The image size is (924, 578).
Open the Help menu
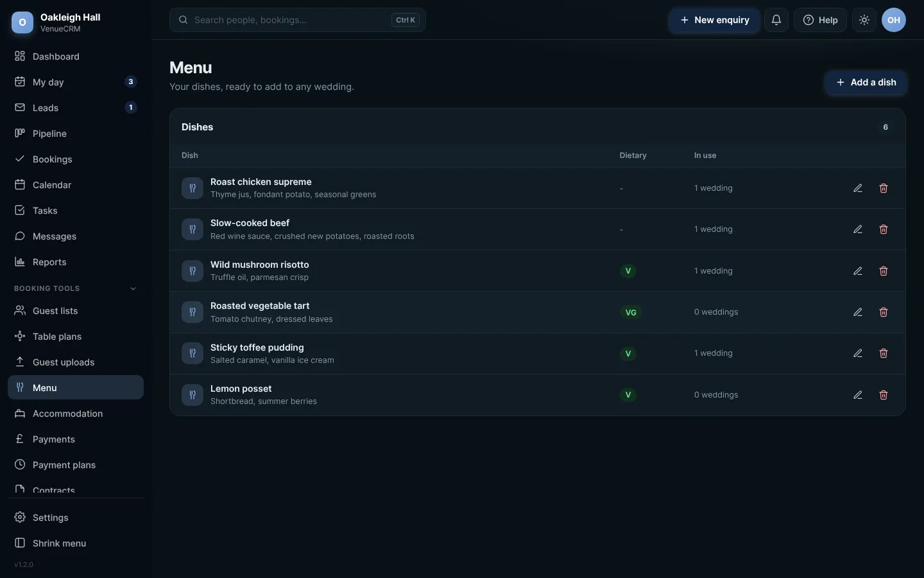click(x=820, y=20)
